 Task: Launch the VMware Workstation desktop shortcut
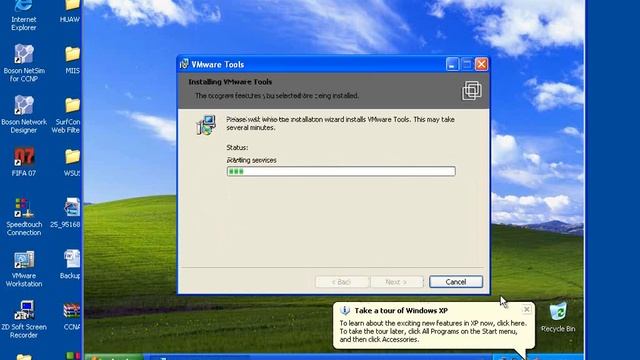pyautogui.click(x=24, y=269)
